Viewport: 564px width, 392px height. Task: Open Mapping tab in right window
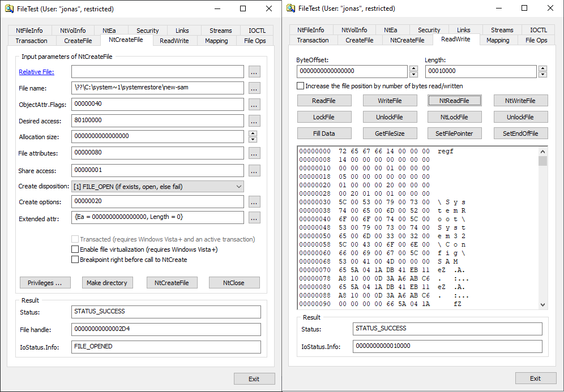pyautogui.click(x=498, y=40)
